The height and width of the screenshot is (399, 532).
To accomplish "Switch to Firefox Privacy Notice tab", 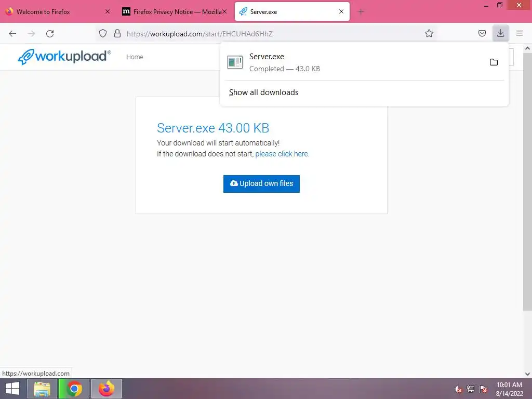I will (174, 11).
